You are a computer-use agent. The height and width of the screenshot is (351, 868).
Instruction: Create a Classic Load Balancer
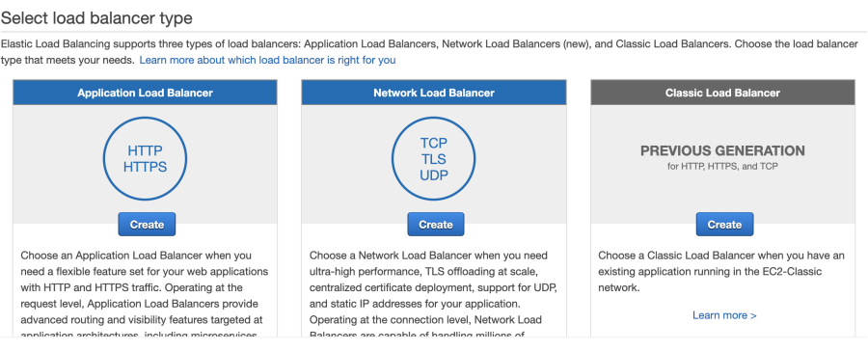tap(724, 225)
